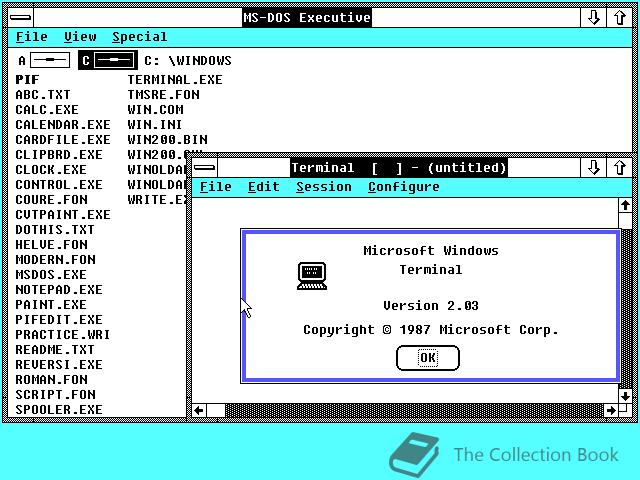Select SCRIPT.FON in file list
The height and width of the screenshot is (480, 640).
(x=56, y=395)
